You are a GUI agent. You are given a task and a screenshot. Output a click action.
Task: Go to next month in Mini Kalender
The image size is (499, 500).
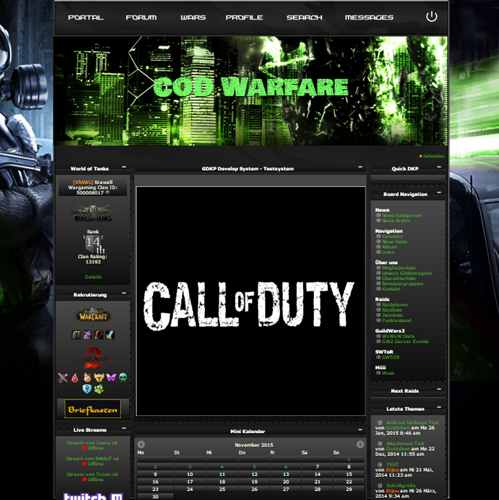click(360, 444)
